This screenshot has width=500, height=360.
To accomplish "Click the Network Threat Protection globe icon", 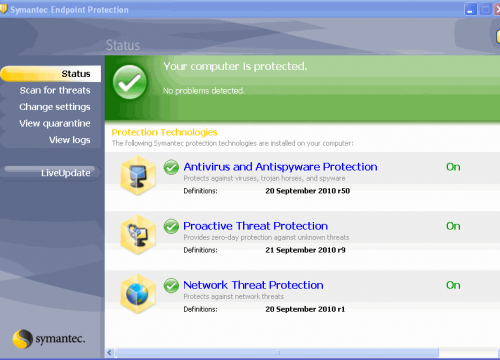I will 138,294.
